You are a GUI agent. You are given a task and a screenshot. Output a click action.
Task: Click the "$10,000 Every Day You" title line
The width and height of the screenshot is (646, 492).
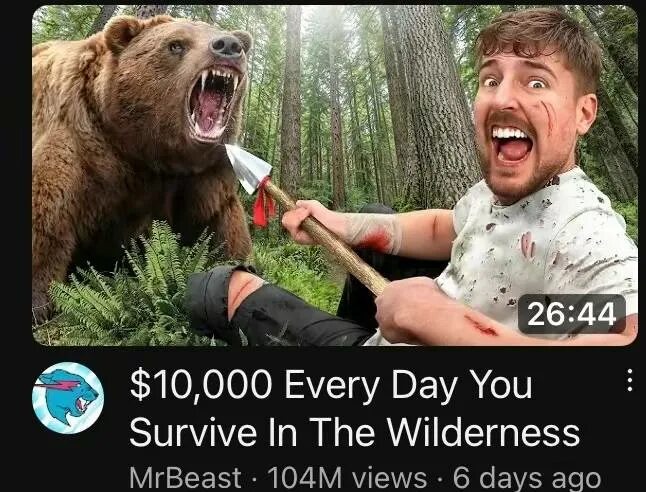[331, 385]
